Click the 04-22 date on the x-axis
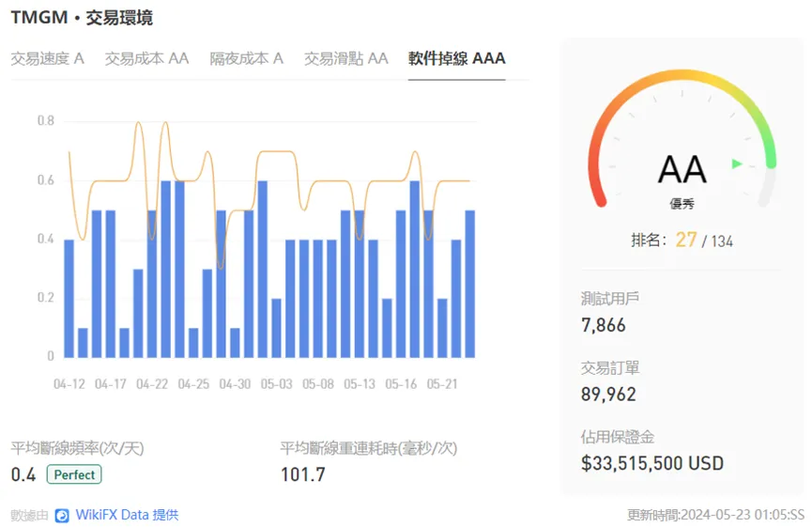The height and width of the screenshot is (527, 812). pos(152,384)
